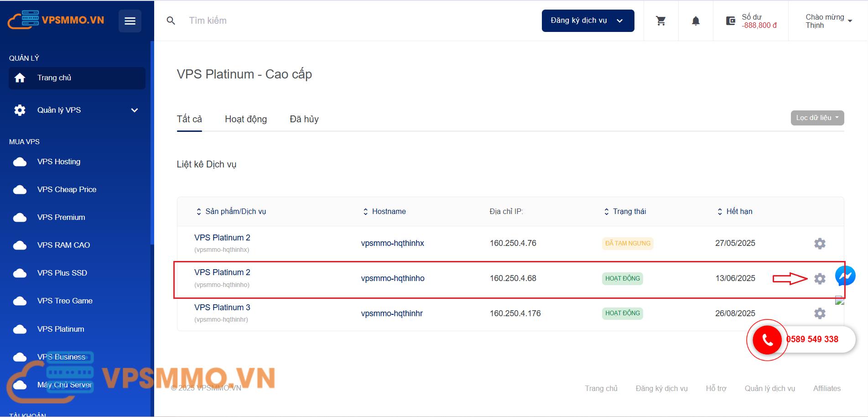Click the Số dư -888,800 đ balance
Viewport: 868px width, 417px height.
(x=759, y=21)
